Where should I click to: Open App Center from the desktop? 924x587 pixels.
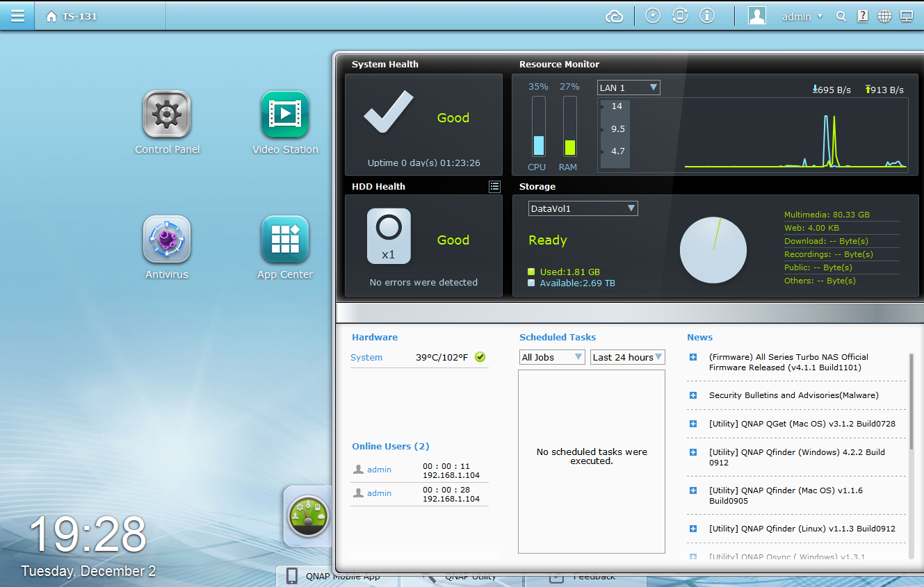point(285,240)
